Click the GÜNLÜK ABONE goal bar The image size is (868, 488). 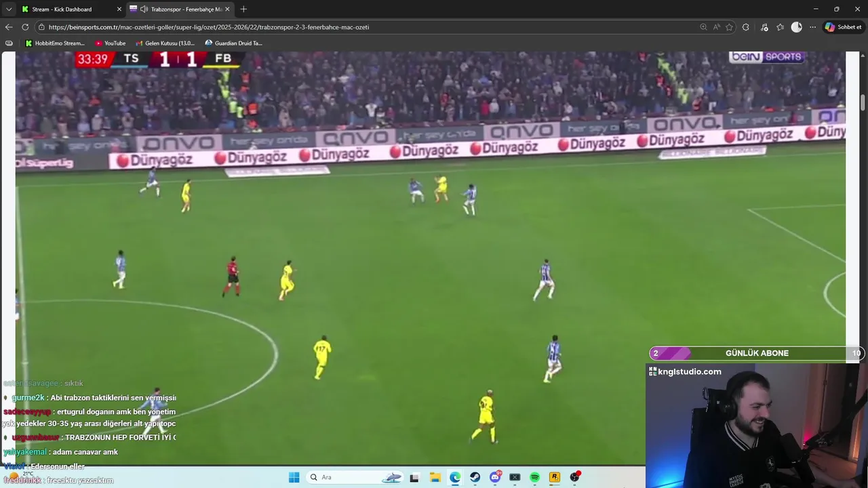(756, 353)
